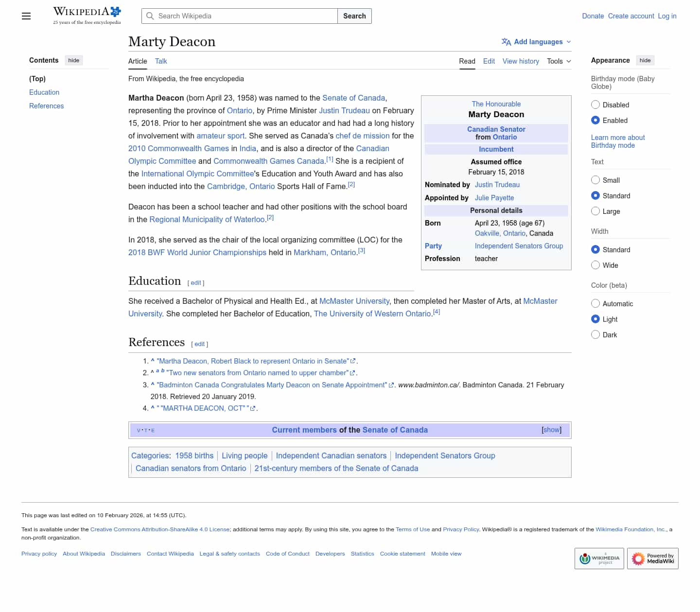Image resolution: width=700 pixels, height=612 pixels.
Task: Open the hamburger main menu icon
Action: (x=26, y=16)
